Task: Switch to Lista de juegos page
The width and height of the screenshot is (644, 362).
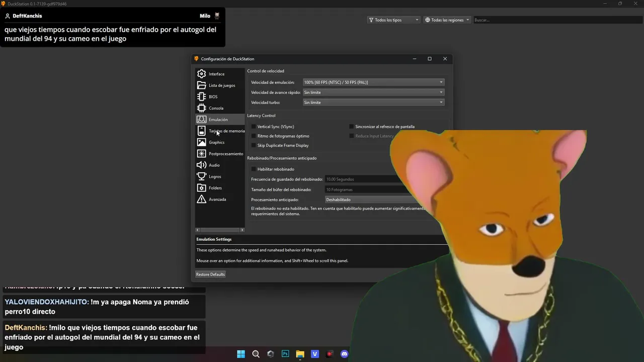Action: click(220, 85)
